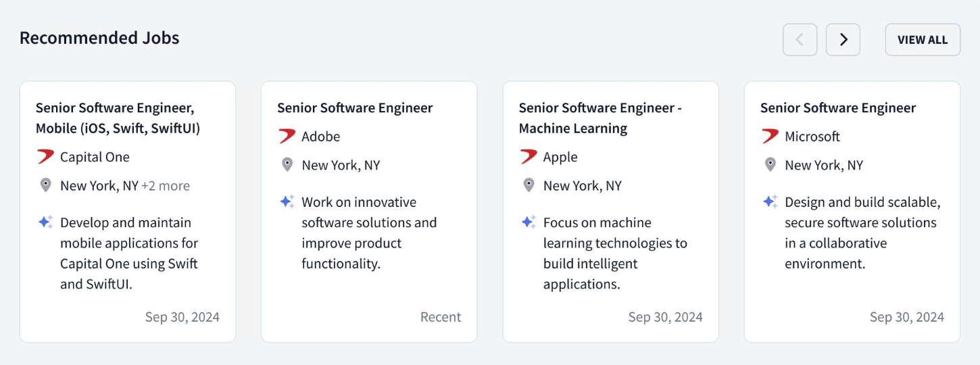Open Senior Software Engineer Mobile iOS job title
This screenshot has width=980, height=365.
pos(118,118)
